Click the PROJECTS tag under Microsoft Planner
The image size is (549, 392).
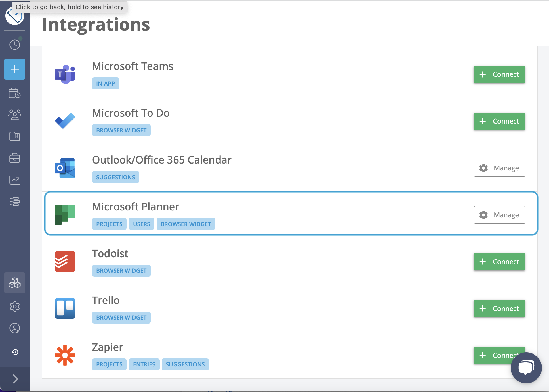(x=109, y=224)
